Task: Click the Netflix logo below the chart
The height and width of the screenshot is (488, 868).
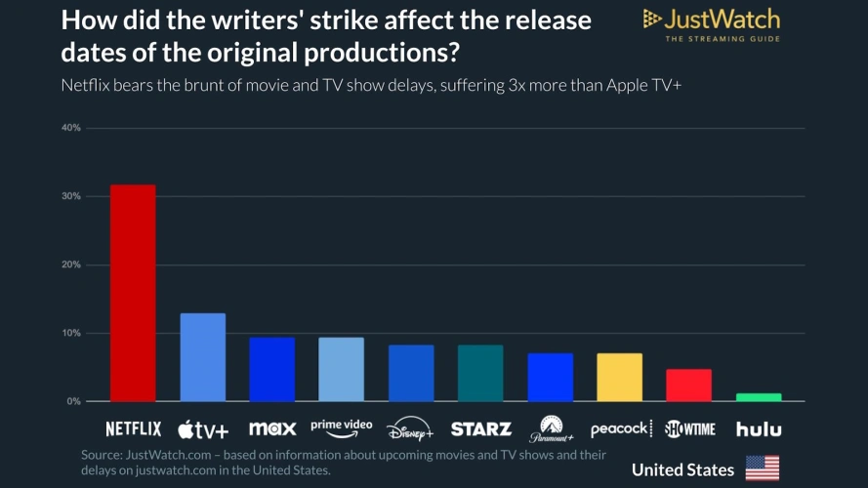Action: [x=133, y=428]
